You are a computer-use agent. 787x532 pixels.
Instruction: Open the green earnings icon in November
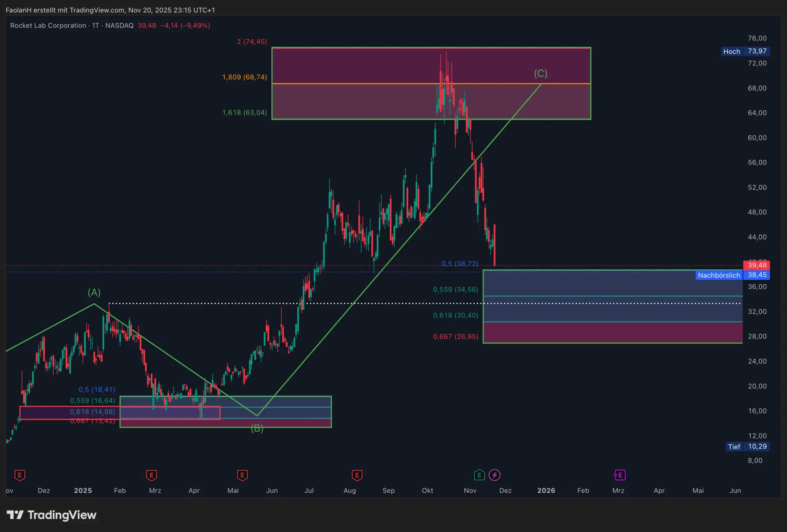pyautogui.click(x=479, y=475)
